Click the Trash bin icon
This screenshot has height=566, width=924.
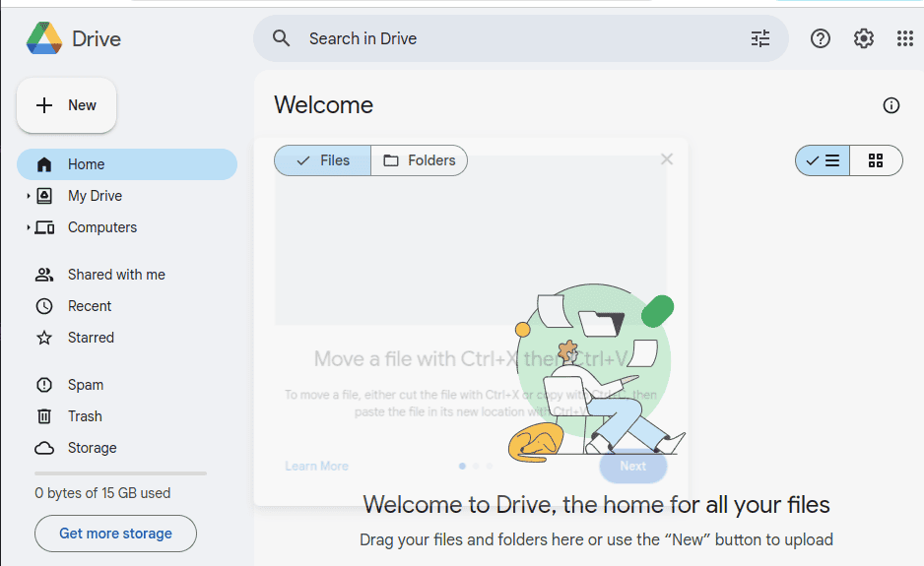pos(44,416)
